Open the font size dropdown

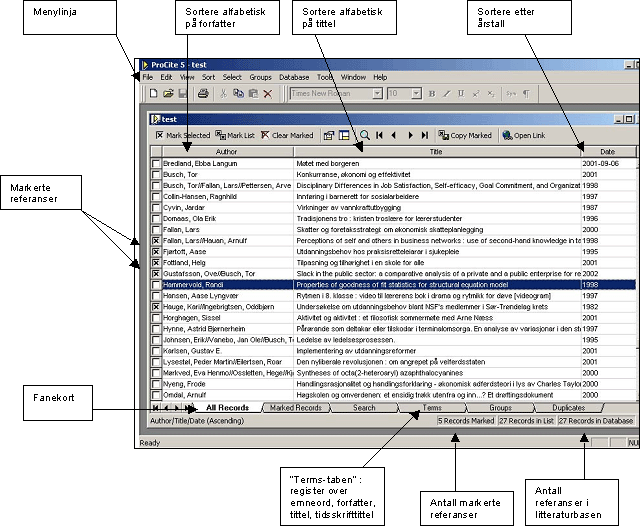pyautogui.click(x=416, y=93)
